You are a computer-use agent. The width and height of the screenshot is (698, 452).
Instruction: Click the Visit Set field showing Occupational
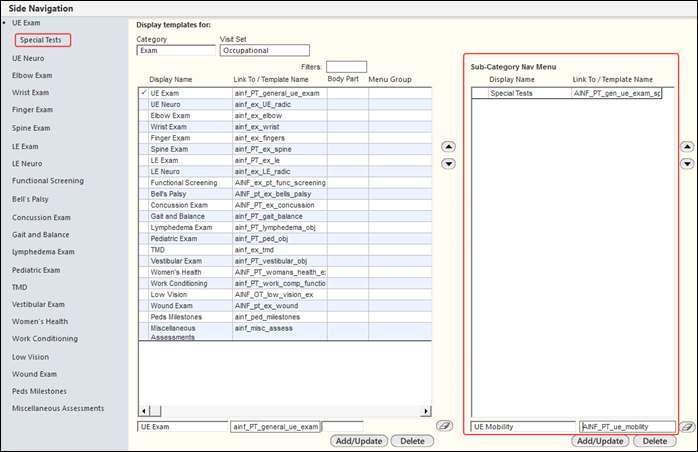[x=264, y=50]
